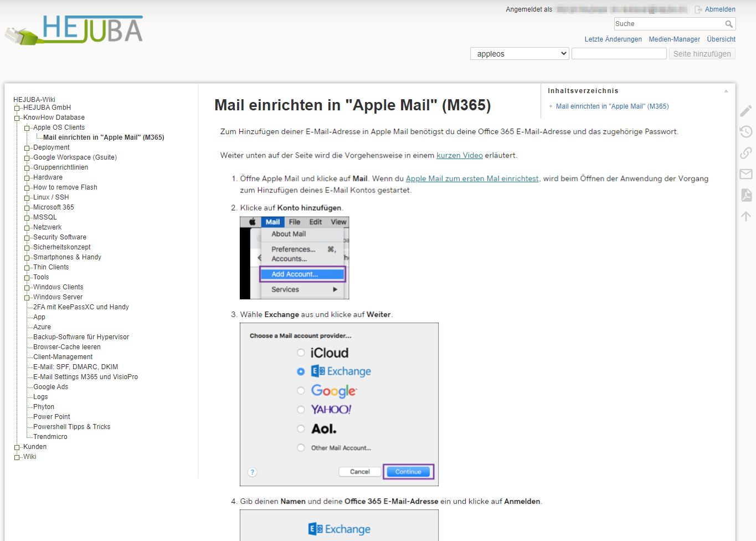756x541 pixels.
Task: Open How to remove Flash item
Action: coord(65,187)
